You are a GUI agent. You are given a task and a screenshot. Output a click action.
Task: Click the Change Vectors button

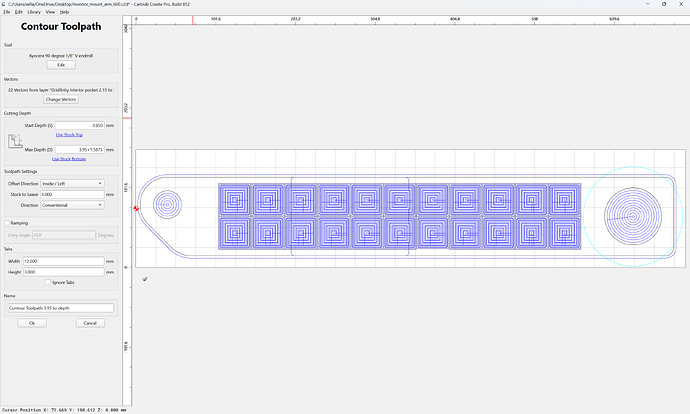61,99
